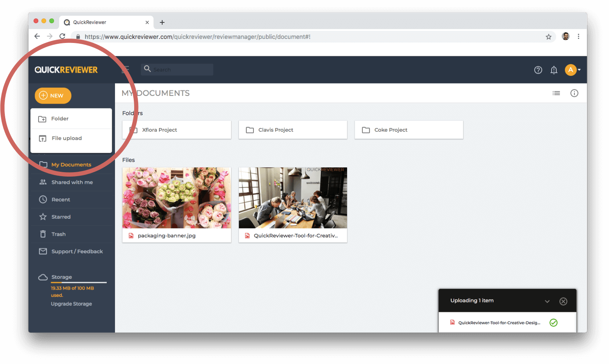Click the QuickReviewer-Tool-for-Creativ... file name
Image resolution: width=609 pixels, height=364 pixels.
[296, 236]
